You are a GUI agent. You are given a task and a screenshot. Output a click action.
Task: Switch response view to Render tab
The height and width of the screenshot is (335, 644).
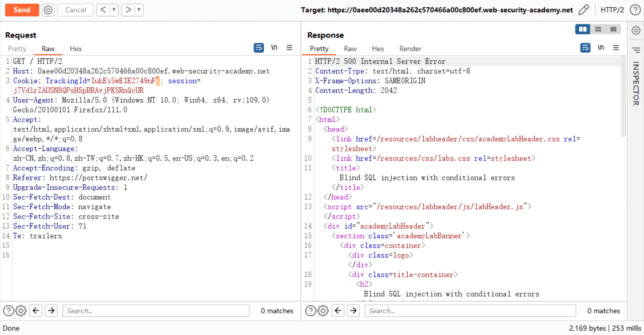[x=410, y=49]
